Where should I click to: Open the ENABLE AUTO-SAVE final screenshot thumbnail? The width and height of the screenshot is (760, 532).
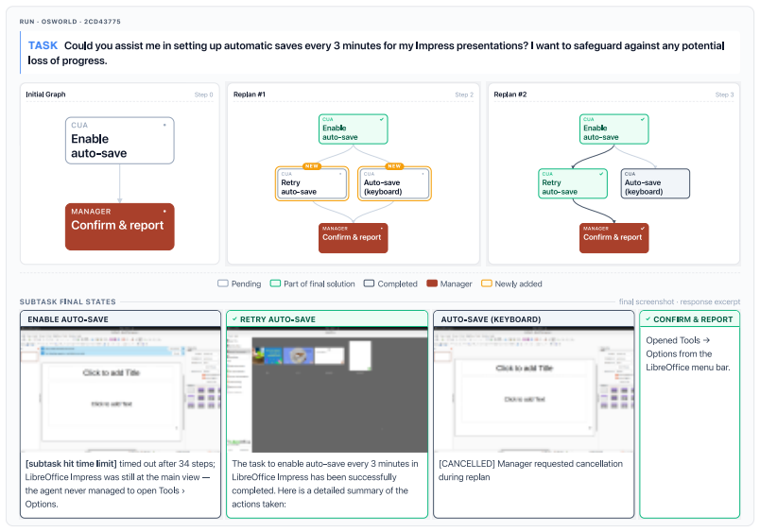click(x=120, y=389)
